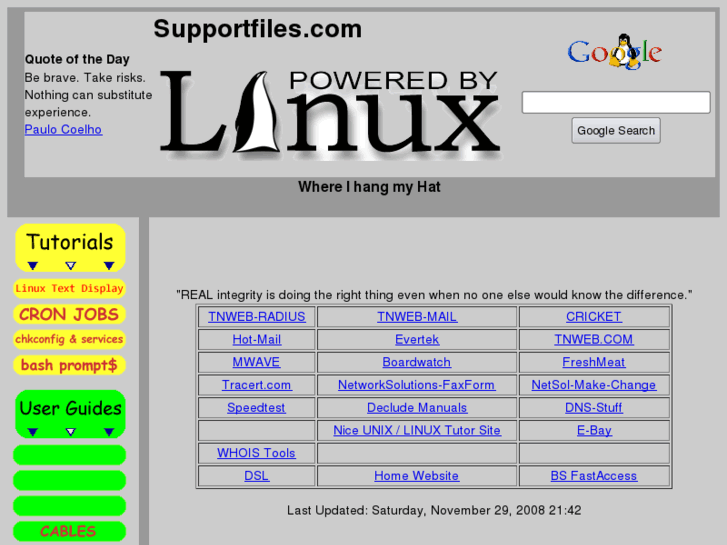Open the E-Bay link
Screen dimensions: 727x545
[x=594, y=430]
